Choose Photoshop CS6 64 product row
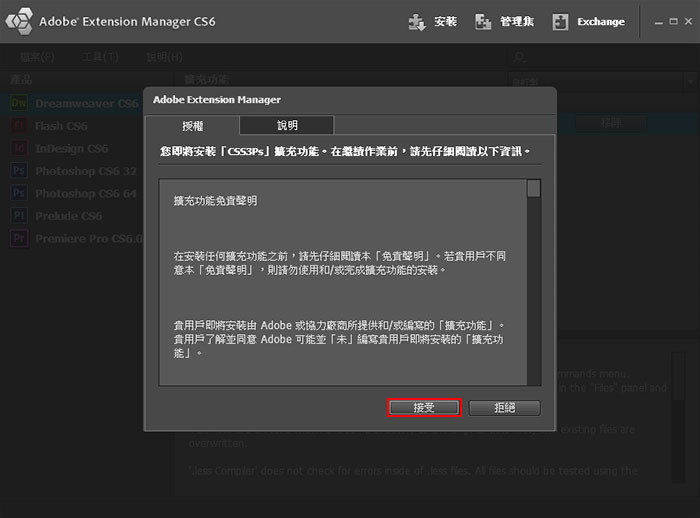The height and width of the screenshot is (518, 700). 72,193
